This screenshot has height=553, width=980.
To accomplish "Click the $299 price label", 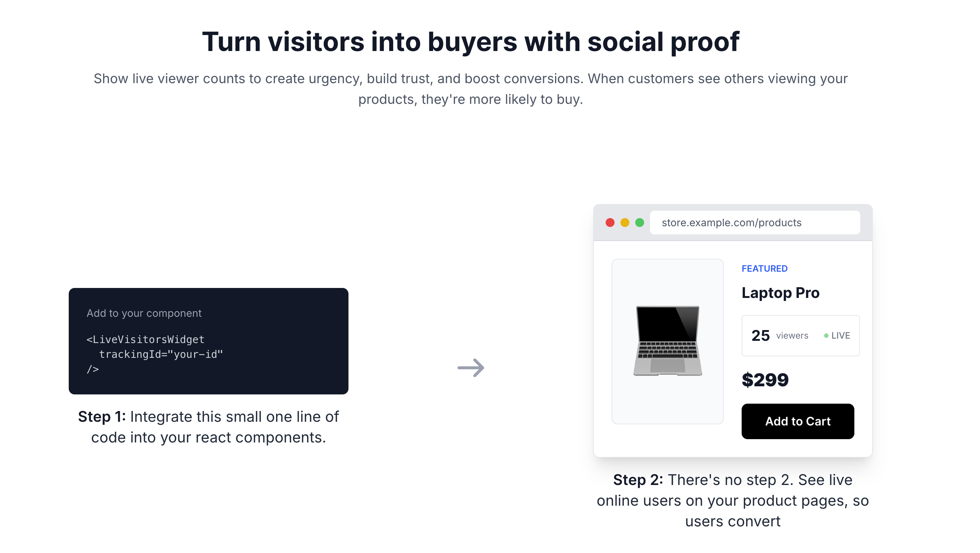I will point(765,379).
